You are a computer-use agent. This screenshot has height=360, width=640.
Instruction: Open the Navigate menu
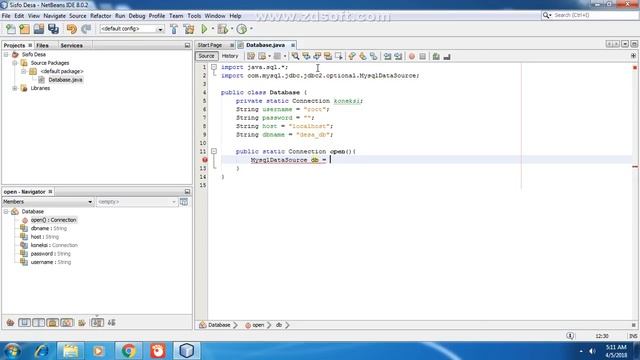[55, 16]
